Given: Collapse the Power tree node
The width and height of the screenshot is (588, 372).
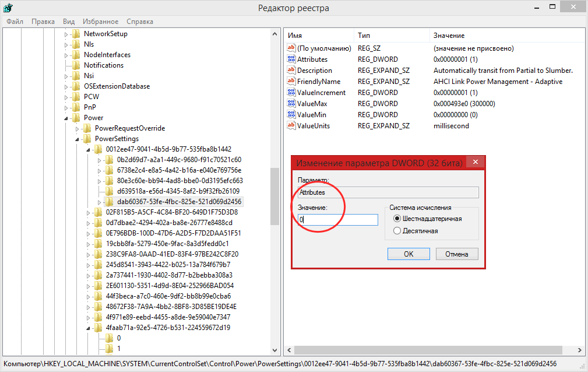Looking at the screenshot, I should pyautogui.click(x=66, y=118).
